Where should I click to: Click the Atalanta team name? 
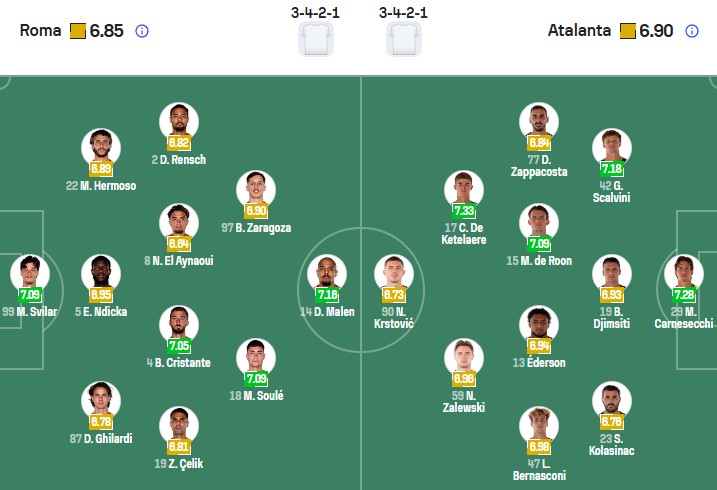[x=579, y=31]
